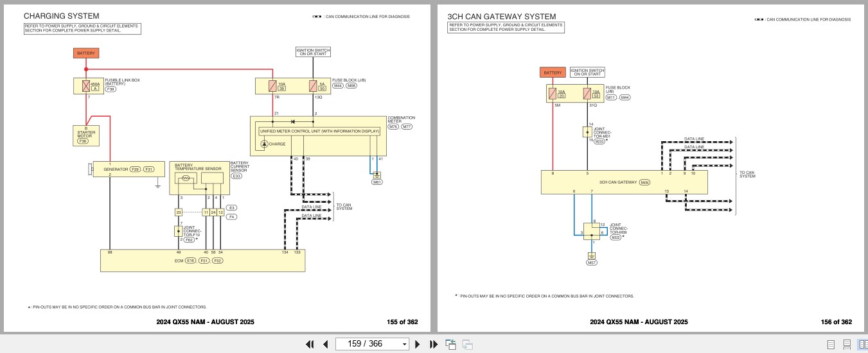This screenshot has height=353, width=868.
Task: Open the page number dropdown arrow
Action: (x=404, y=345)
